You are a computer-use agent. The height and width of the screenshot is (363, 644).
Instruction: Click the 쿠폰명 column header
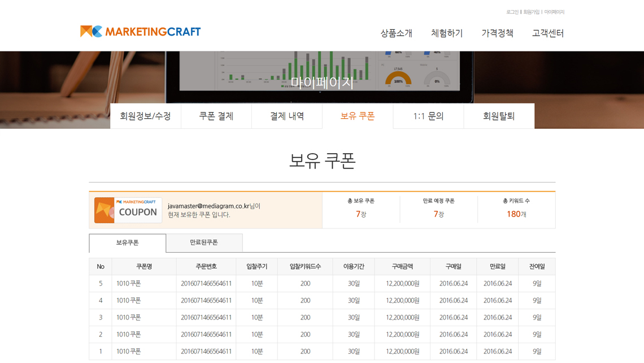[x=144, y=267]
